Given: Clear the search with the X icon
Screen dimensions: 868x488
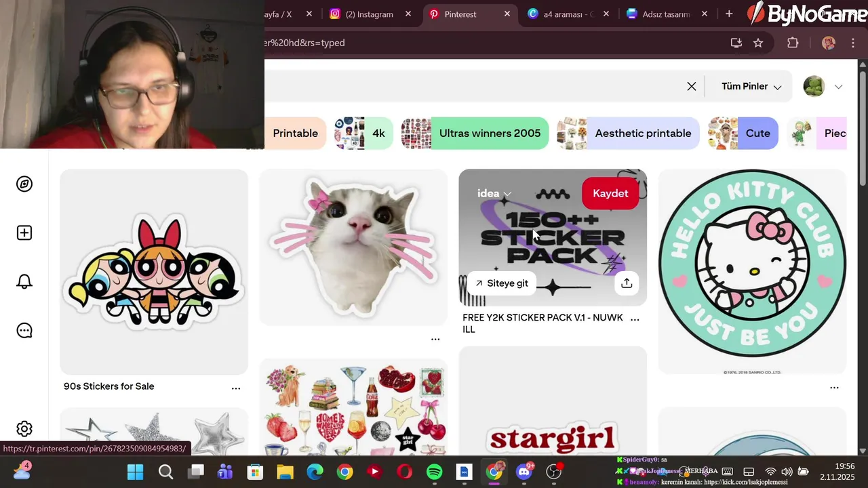Looking at the screenshot, I should click(x=692, y=86).
